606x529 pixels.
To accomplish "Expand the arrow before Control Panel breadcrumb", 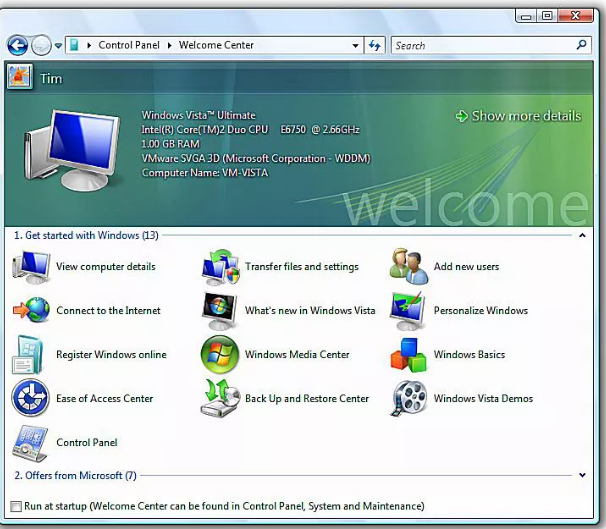I will [89, 46].
